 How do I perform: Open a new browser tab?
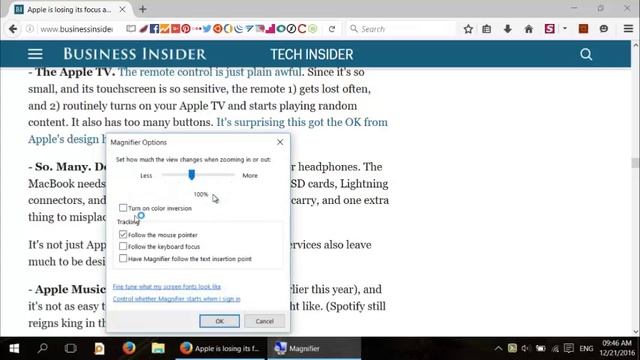click(x=142, y=9)
